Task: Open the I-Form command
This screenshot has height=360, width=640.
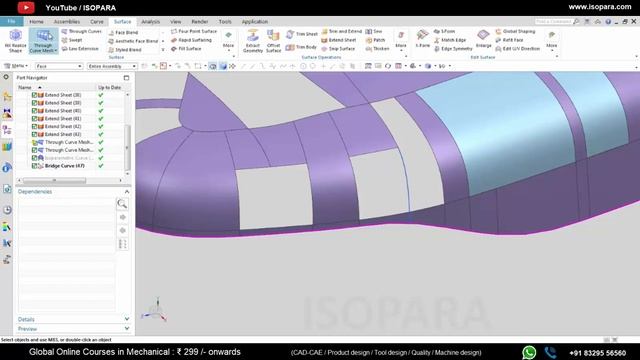Action: click(444, 31)
